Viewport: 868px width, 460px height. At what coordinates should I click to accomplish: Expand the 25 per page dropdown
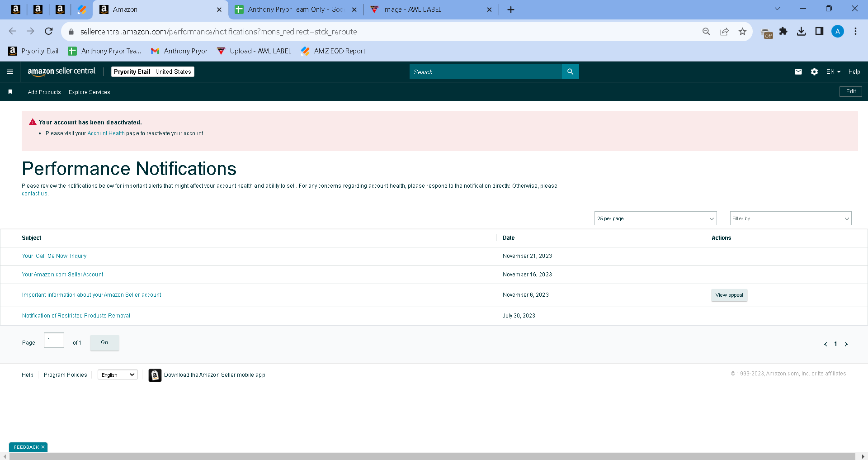656,218
